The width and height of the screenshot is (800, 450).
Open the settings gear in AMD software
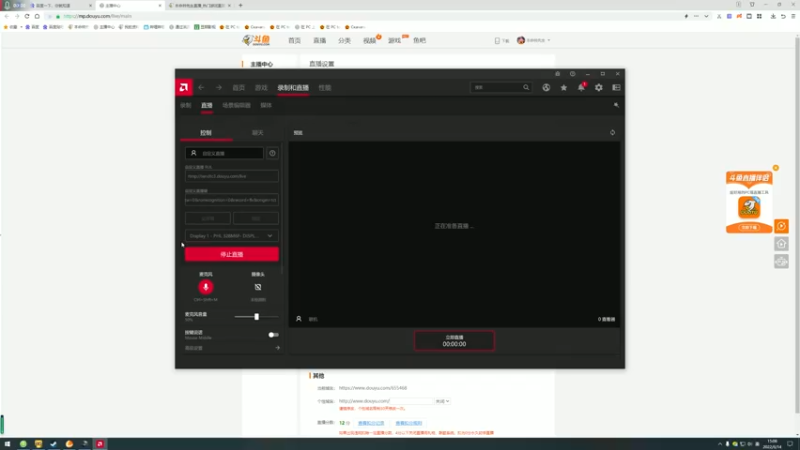(598, 88)
